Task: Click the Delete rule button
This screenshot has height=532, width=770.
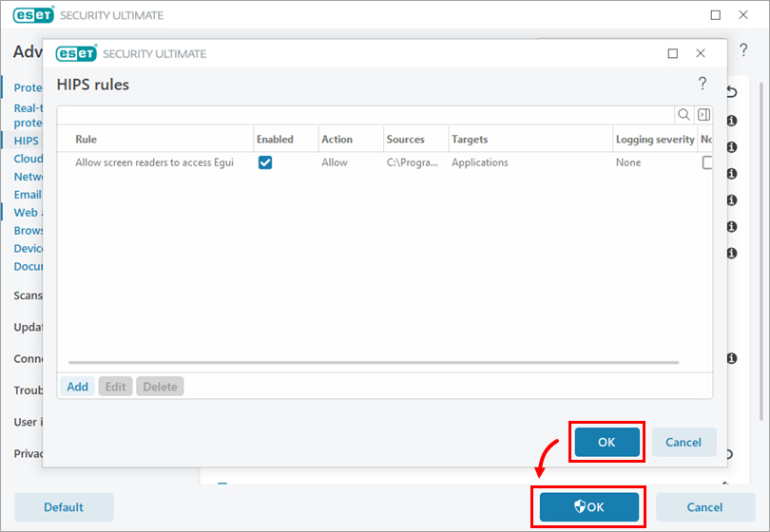Action: (x=160, y=387)
